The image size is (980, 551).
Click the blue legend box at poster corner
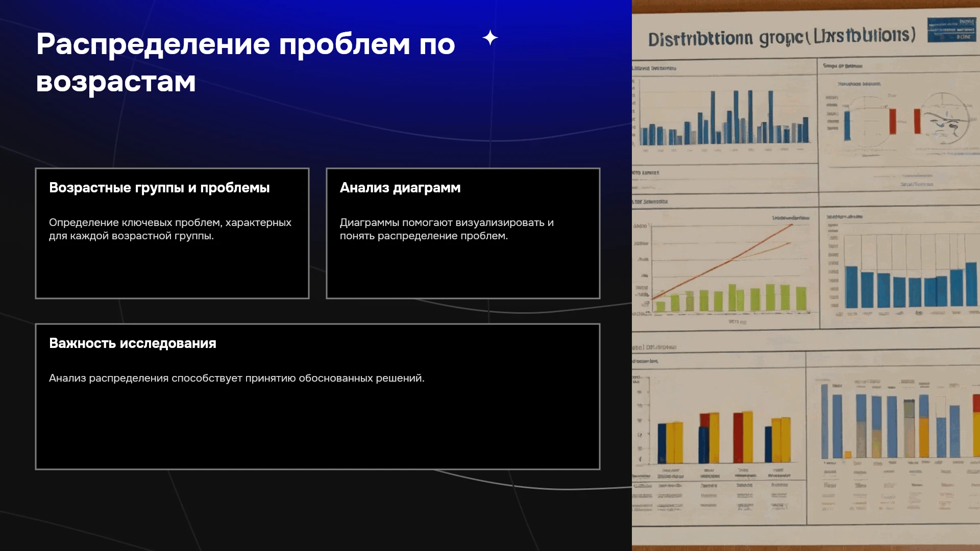951,30
